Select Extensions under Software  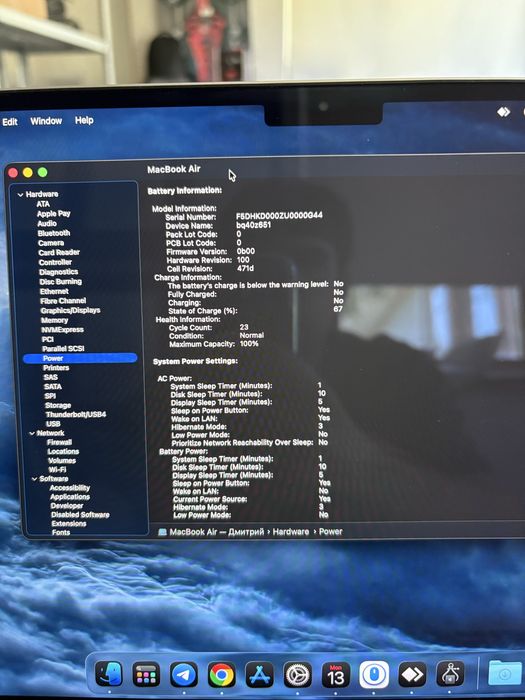coord(69,524)
